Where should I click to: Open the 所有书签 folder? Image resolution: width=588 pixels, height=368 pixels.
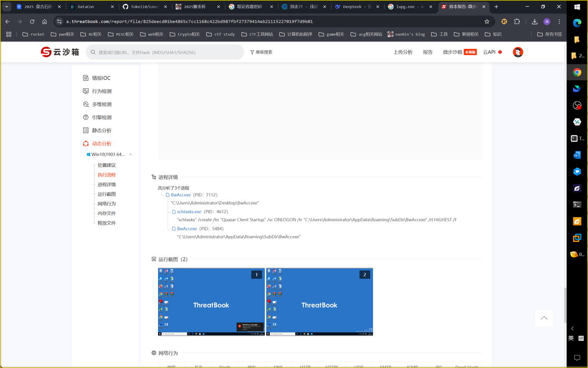[550, 34]
